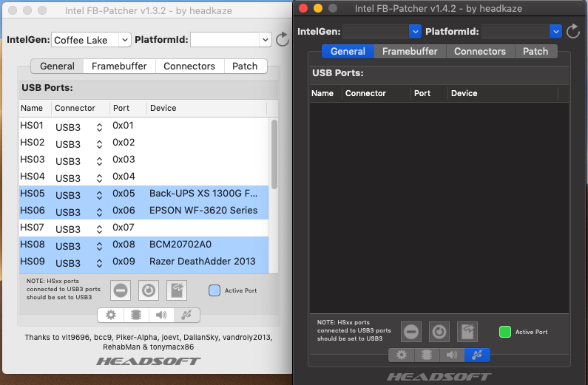The image size is (588, 385).
Task: Minimize v1.4.2 window with yellow button
Action: (317, 8)
